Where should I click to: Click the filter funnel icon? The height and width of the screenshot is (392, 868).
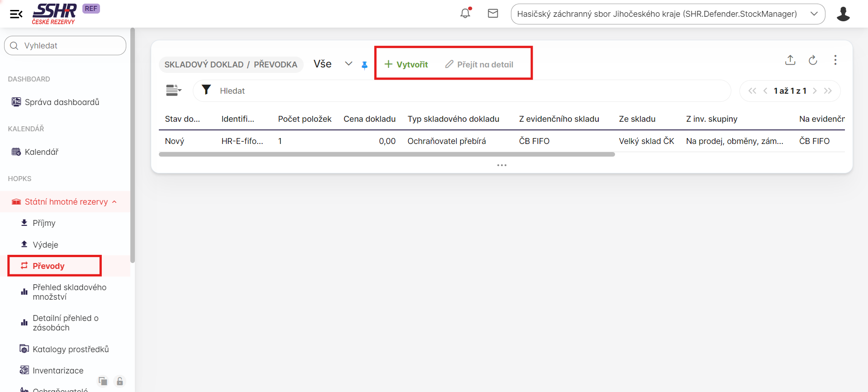pyautogui.click(x=206, y=90)
